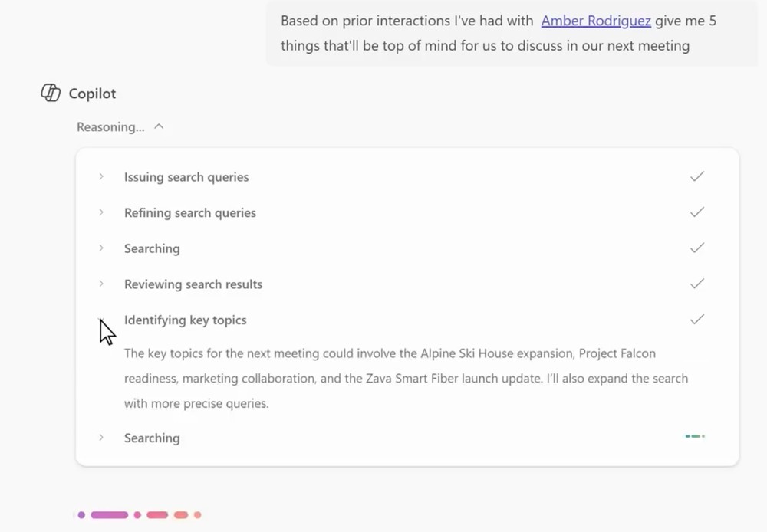This screenshot has width=767, height=532.
Task: Click the Refining search queries checkmark
Action: (697, 212)
